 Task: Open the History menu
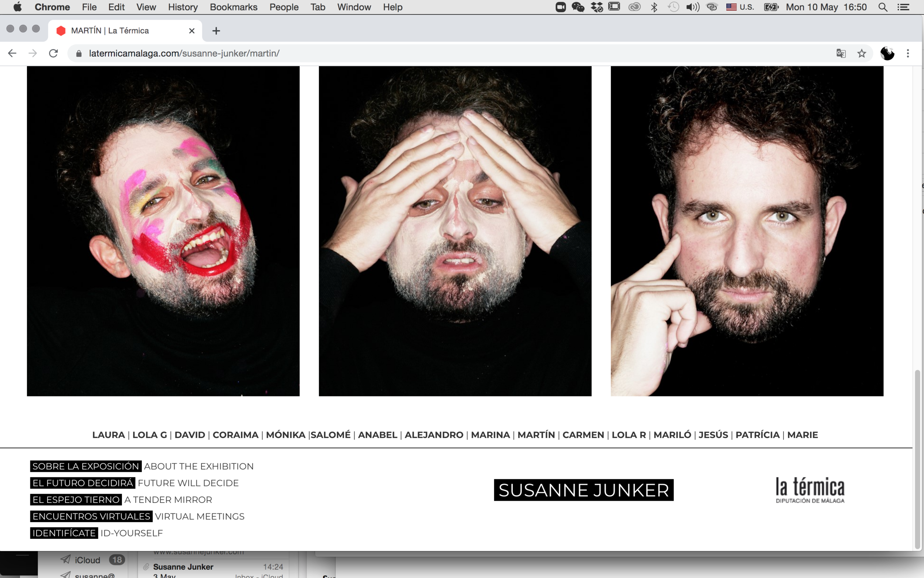[183, 7]
